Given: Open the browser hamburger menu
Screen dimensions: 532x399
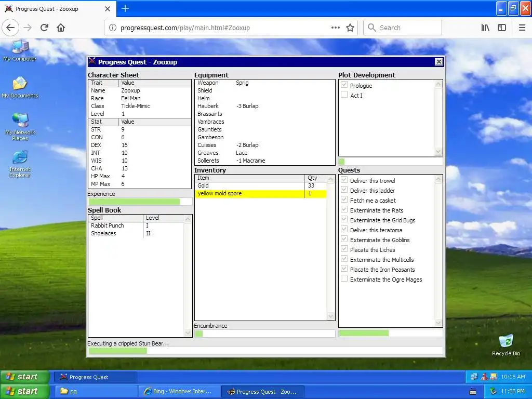Looking at the screenshot, I should click(522, 28).
